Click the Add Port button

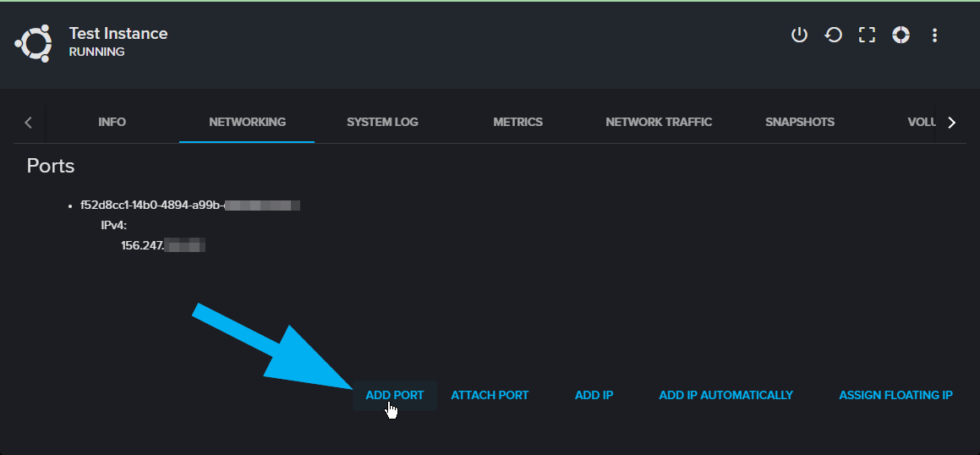click(x=394, y=396)
